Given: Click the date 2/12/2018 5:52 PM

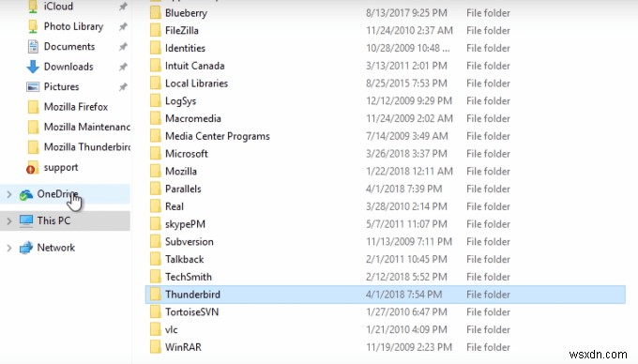Looking at the screenshot, I should [406, 277].
